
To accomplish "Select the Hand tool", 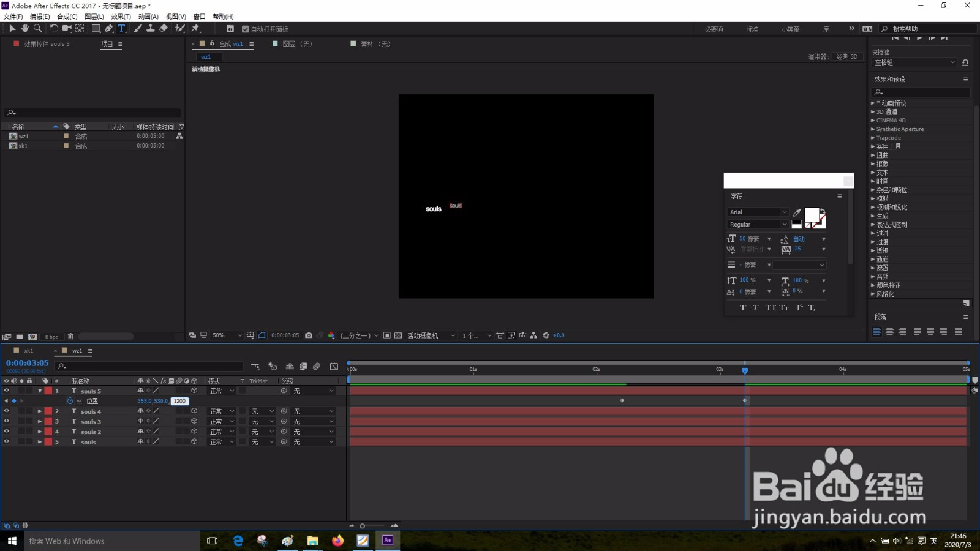I will click(x=25, y=28).
